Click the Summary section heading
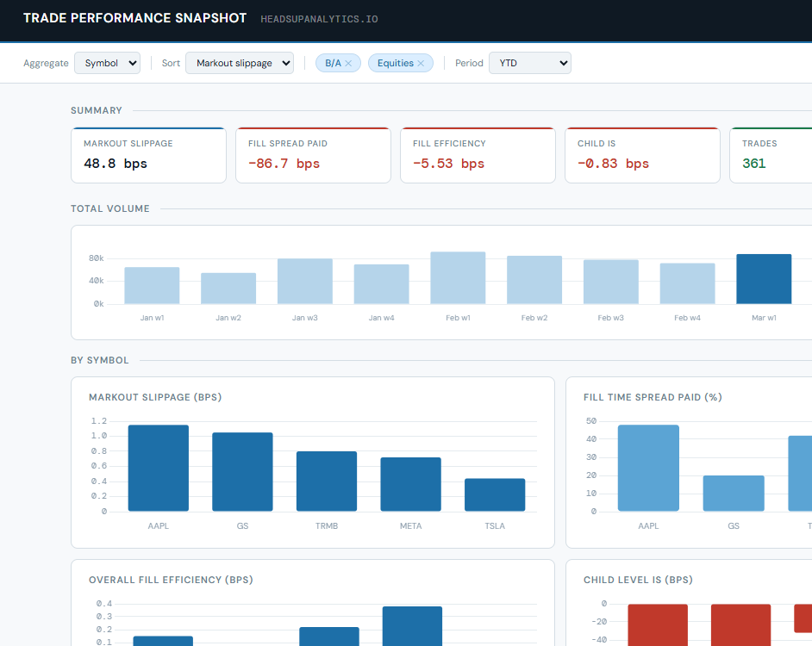 [97, 110]
